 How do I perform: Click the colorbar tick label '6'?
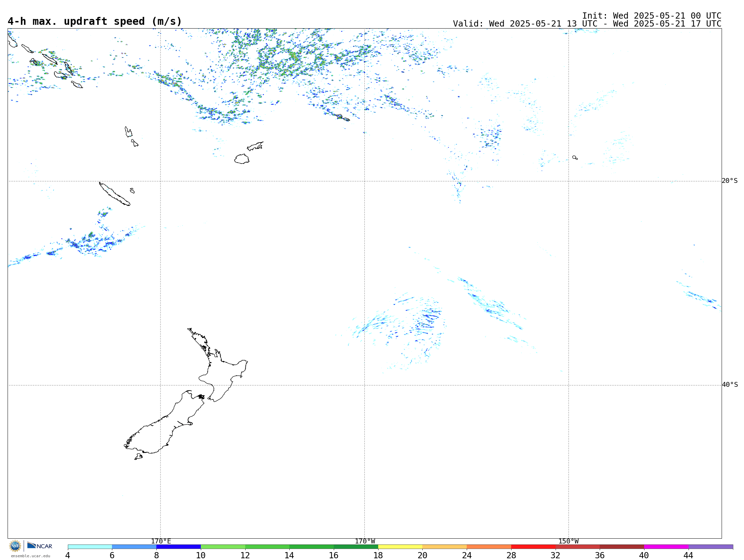tap(112, 555)
